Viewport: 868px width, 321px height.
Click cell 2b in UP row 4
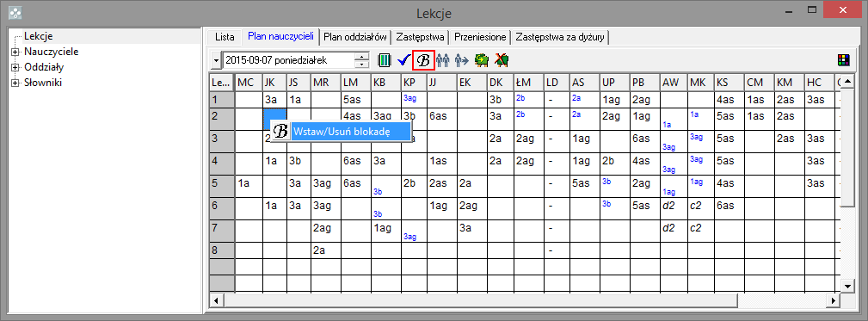pos(616,164)
